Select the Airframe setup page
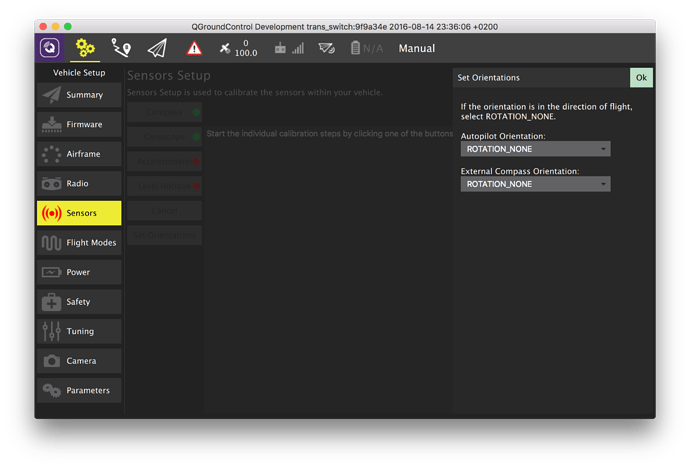Image resolution: width=690 pixels, height=468 pixels. [79, 155]
